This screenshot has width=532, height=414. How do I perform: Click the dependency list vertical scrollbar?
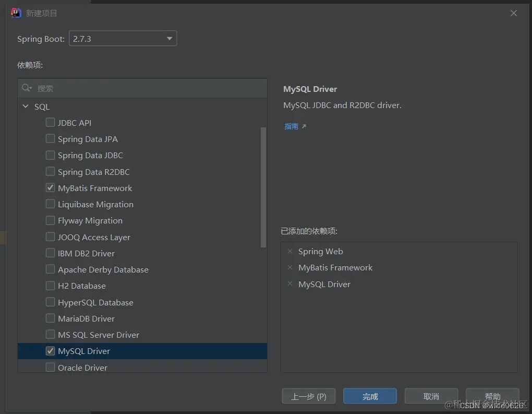point(263,187)
